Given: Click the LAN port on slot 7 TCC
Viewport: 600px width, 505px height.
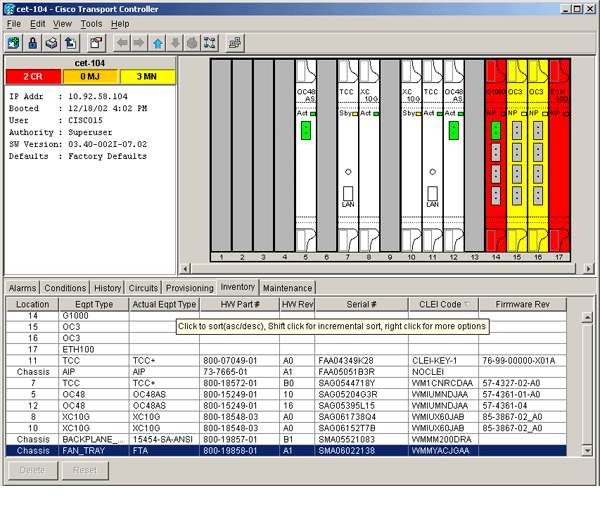Looking at the screenshot, I should tap(348, 194).
